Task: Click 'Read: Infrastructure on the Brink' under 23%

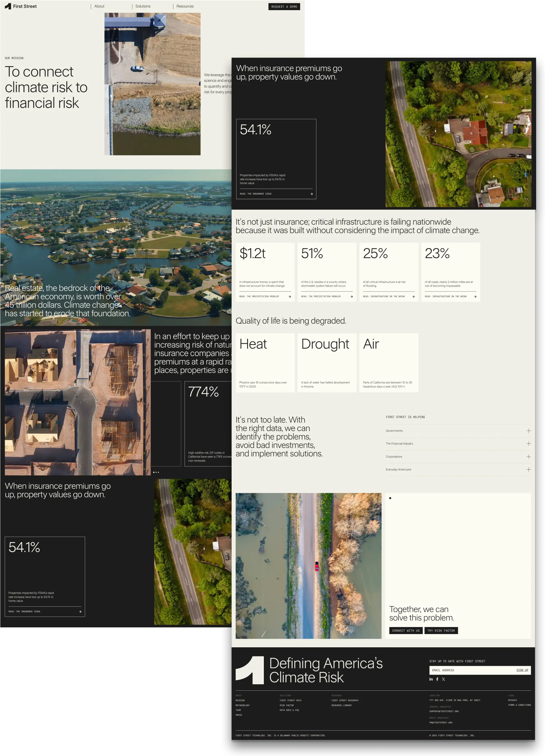Action: point(446,297)
